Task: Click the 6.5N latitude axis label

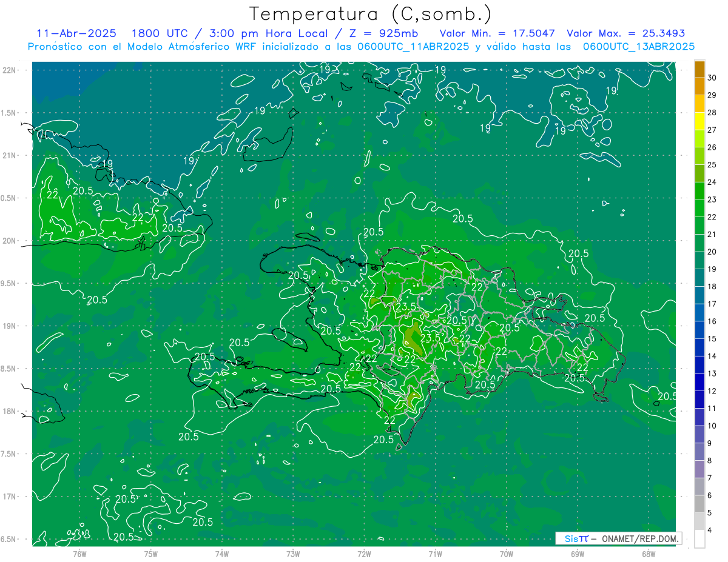Action: point(9,539)
